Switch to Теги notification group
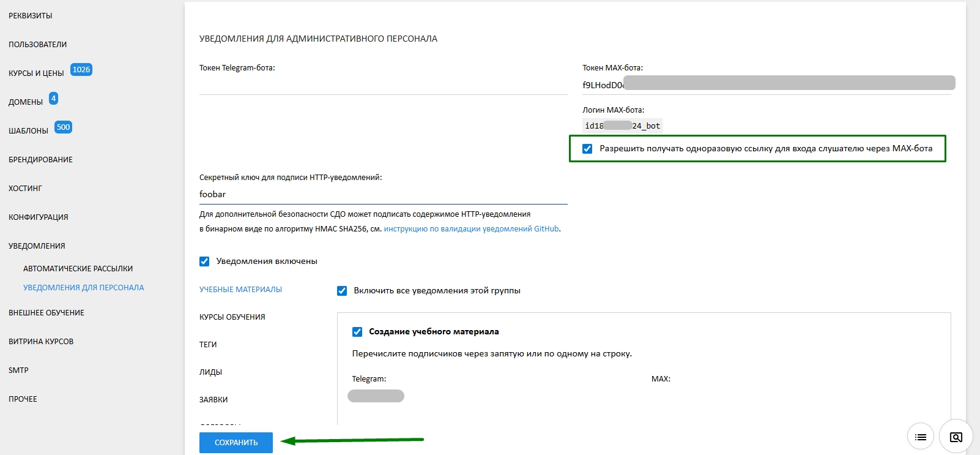The height and width of the screenshot is (455, 980). coord(208,345)
